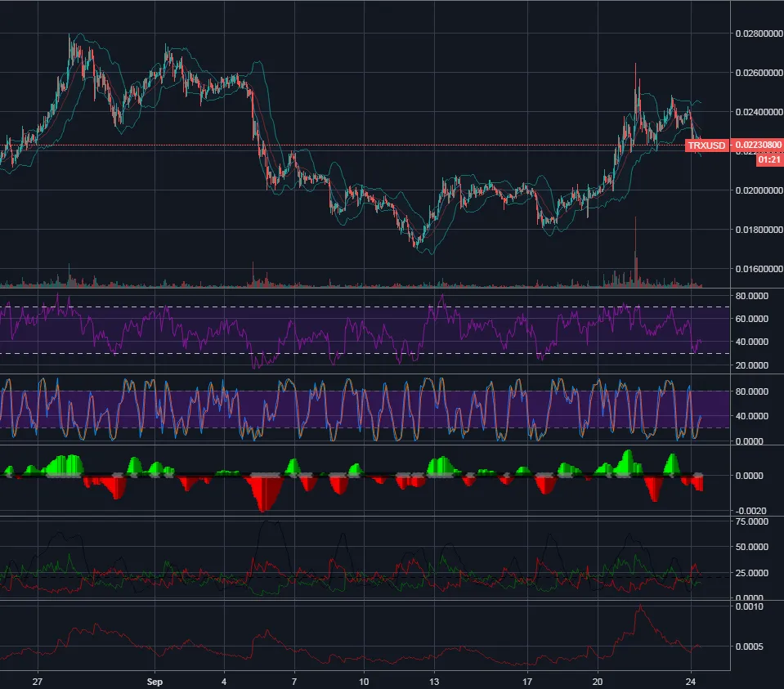Click the current price tag 0.02230800
This screenshot has width=784, height=689.
[x=758, y=145]
